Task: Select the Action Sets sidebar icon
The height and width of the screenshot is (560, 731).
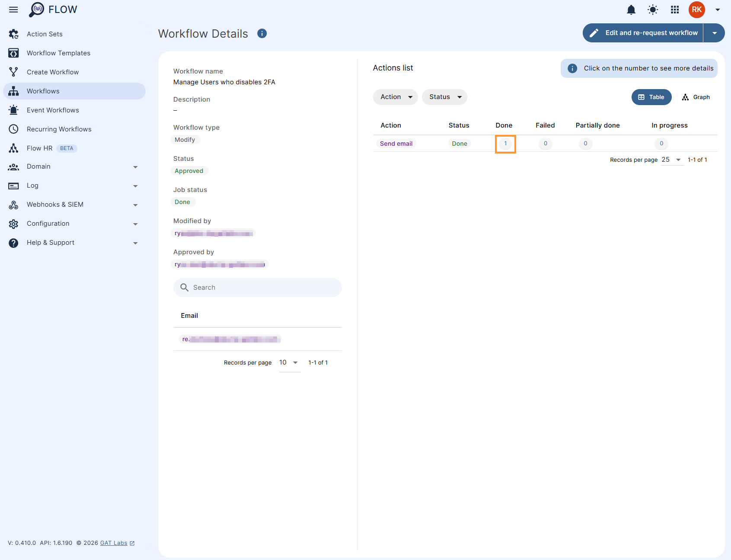Action: [x=13, y=34]
